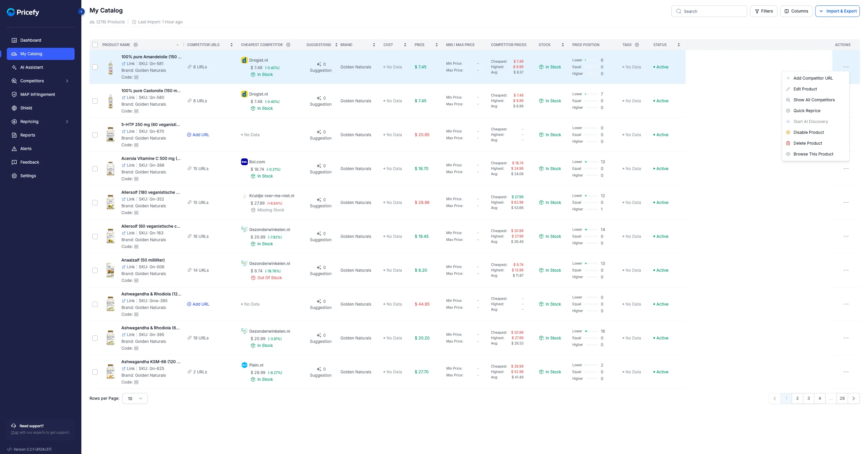This screenshot has width=868, height=454.
Task: Click Plein.nl competitor logo icon
Action: [244, 365]
